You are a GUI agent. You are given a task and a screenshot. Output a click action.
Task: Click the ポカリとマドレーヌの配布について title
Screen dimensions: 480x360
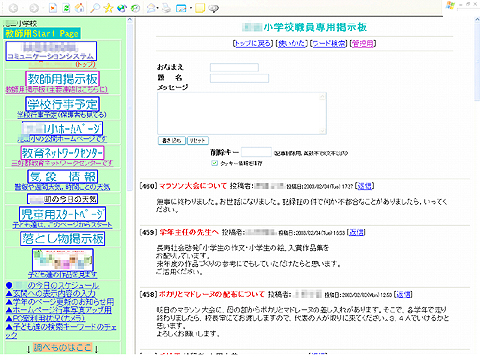[212, 295]
